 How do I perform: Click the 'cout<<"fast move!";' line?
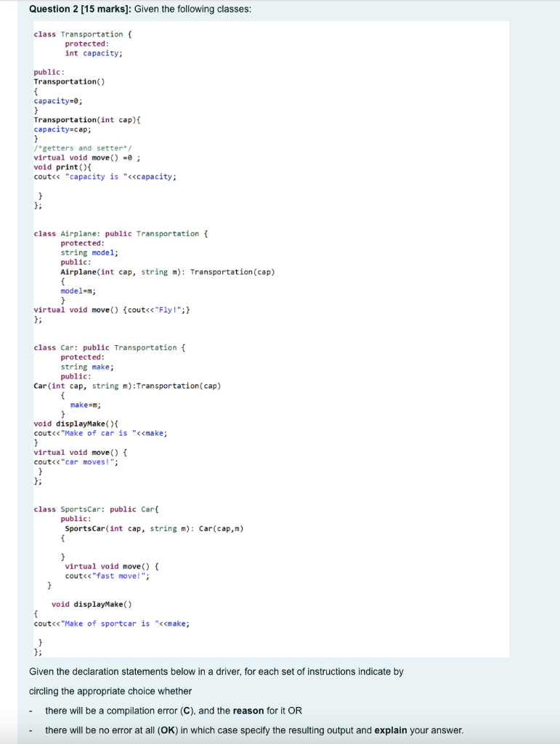coord(107,576)
